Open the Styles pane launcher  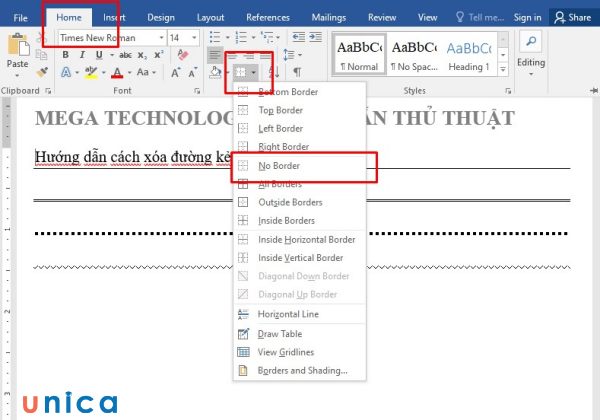pos(508,91)
